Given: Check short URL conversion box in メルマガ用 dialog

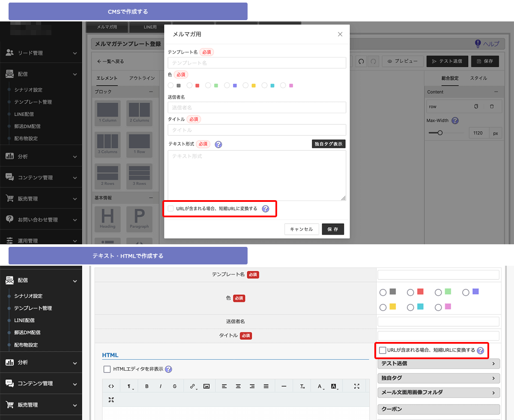Looking at the screenshot, I should tap(171, 209).
